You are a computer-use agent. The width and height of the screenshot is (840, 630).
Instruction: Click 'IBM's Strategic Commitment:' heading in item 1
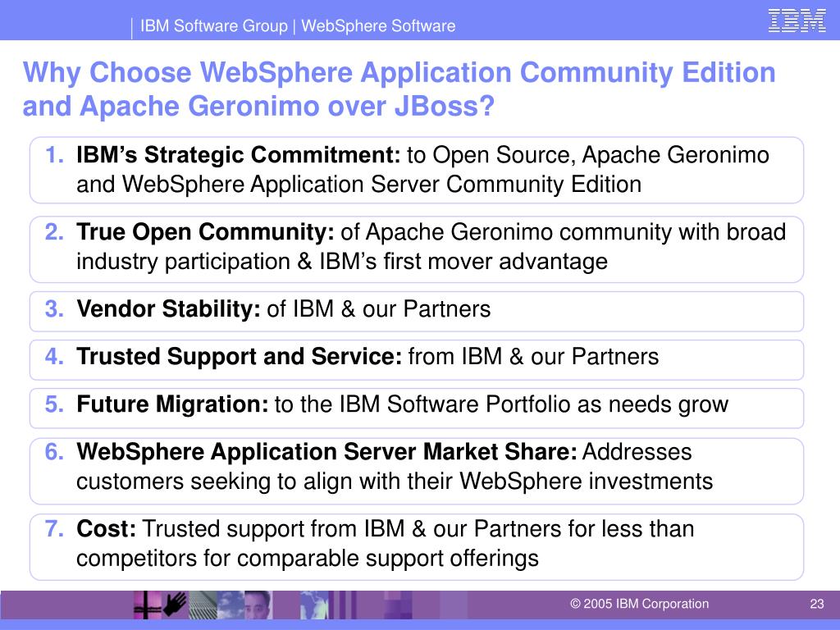click(239, 155)
